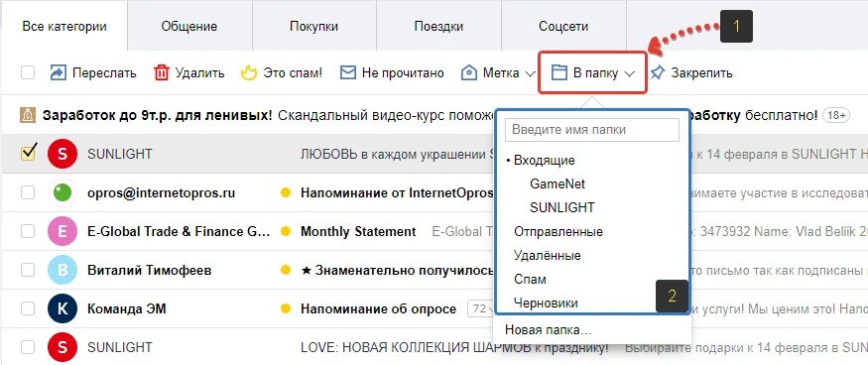Click the pin icon (Закрепить)
This screenshot has width=868, height=365.
pyautogui.click(x=657, y=72)
